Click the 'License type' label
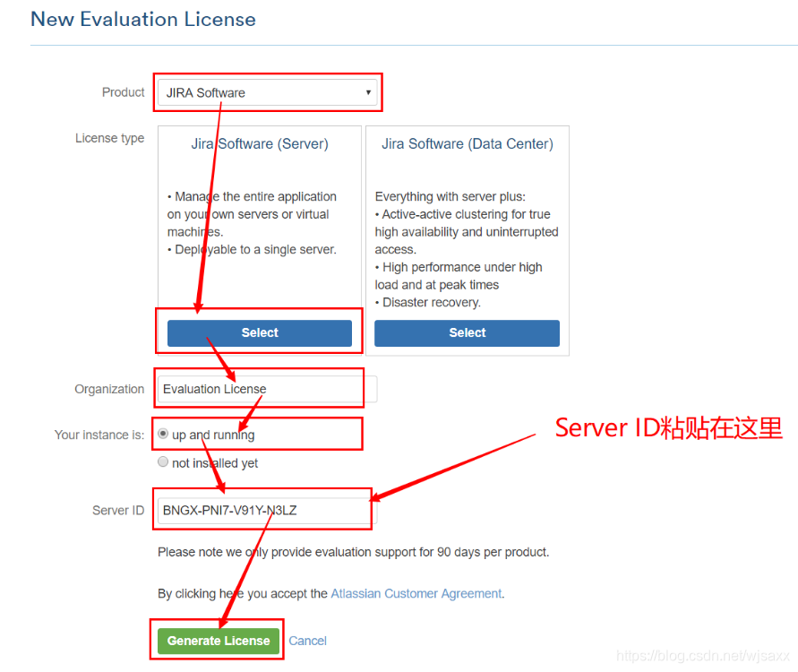Screen dimensions: 798x672 point(109,139)
